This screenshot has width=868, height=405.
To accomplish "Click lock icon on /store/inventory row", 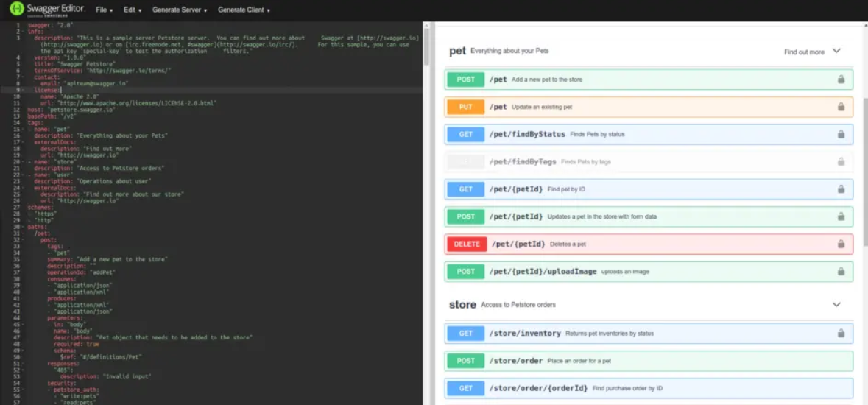I will click(841, 333).
